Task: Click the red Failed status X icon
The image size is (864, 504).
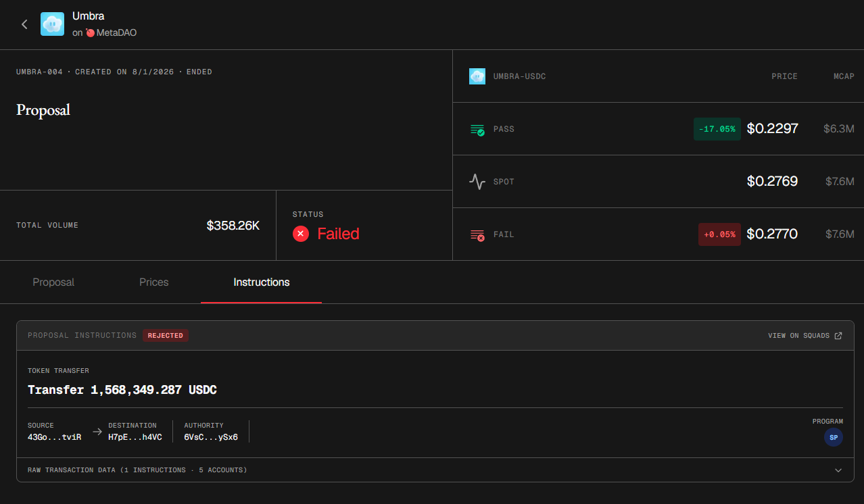Action: [x=301, y=234]
